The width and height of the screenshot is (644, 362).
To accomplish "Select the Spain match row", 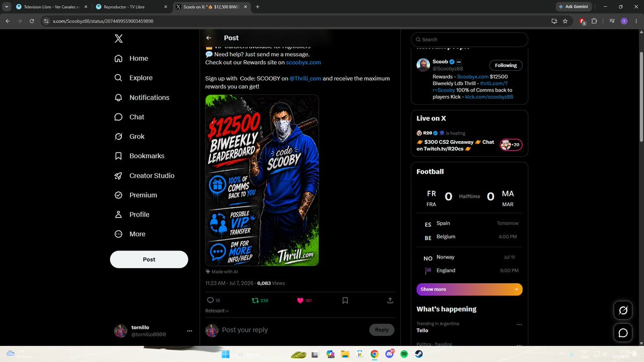I will pos(470,224).
